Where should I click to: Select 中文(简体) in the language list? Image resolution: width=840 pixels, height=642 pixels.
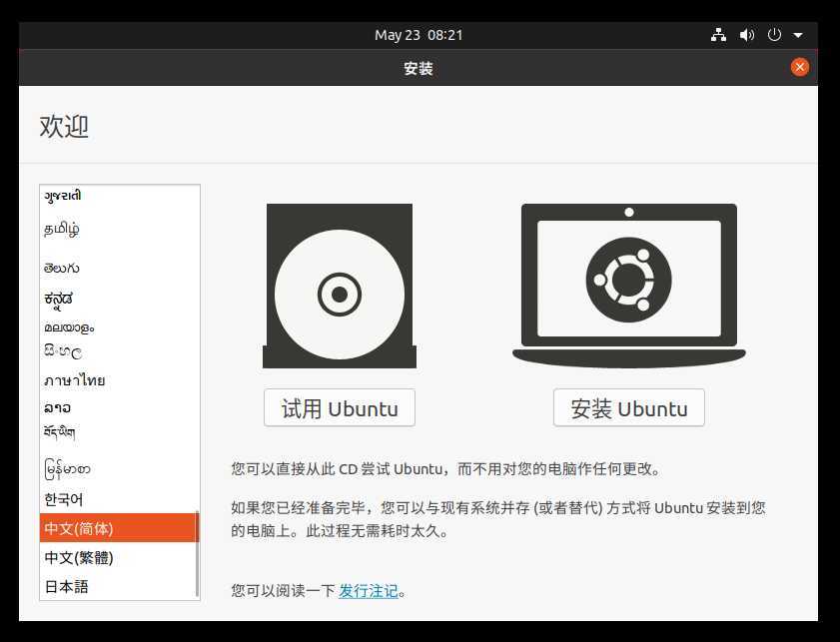(119, 528)
